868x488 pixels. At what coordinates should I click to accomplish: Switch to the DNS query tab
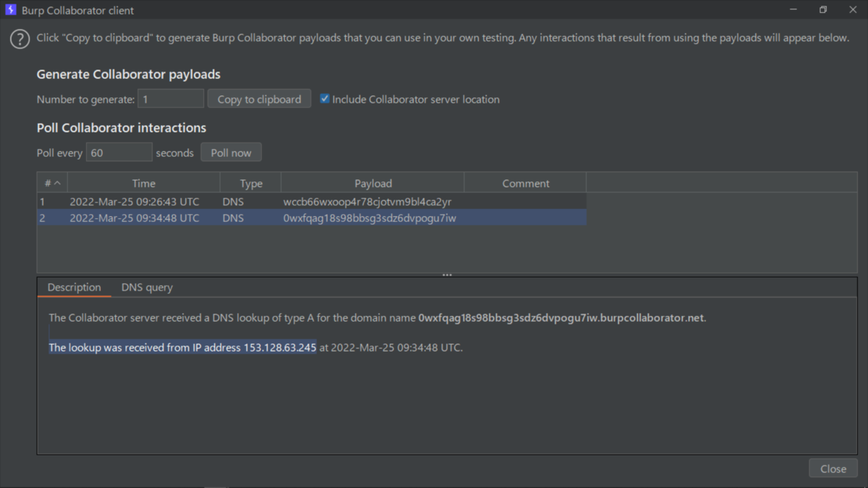point(147,287)
